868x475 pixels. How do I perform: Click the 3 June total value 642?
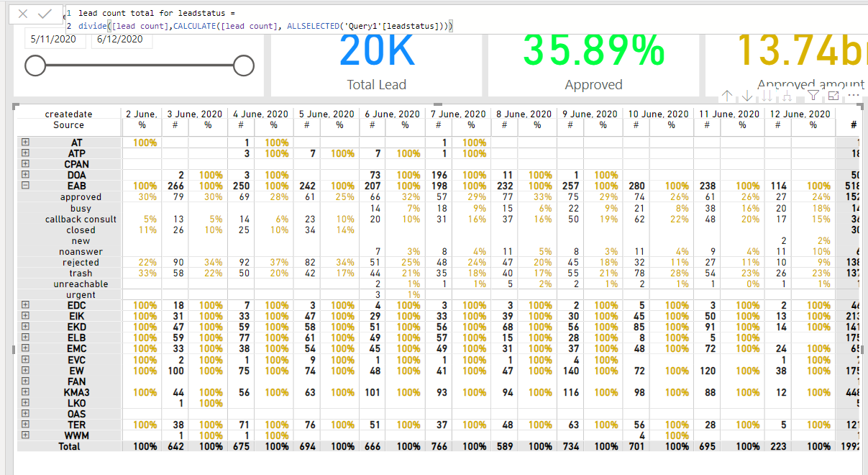coord(175,446)
